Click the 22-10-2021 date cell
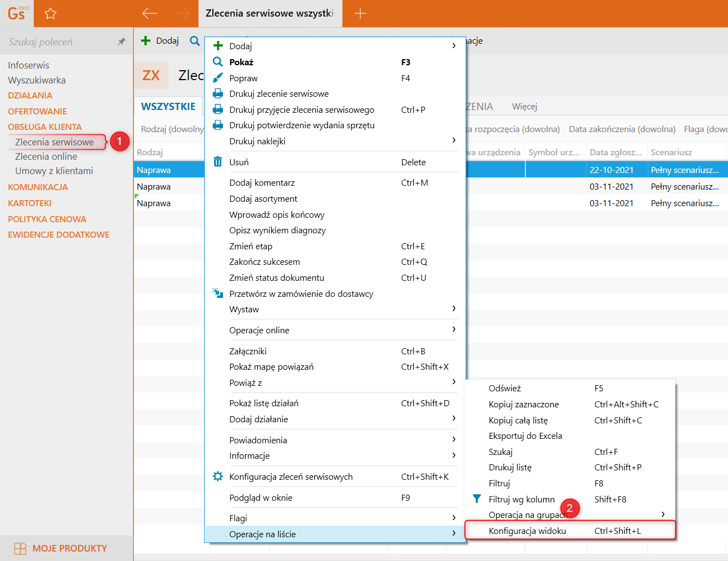 611,170
